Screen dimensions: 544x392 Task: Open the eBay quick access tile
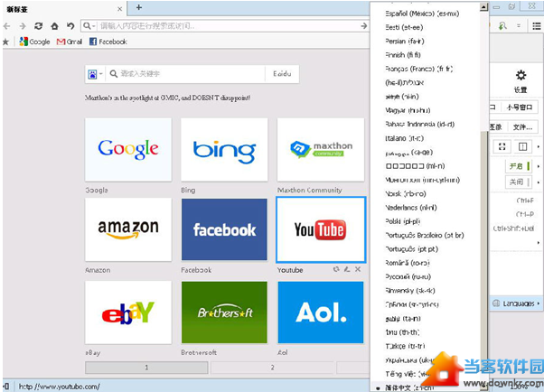coord(128,313)
